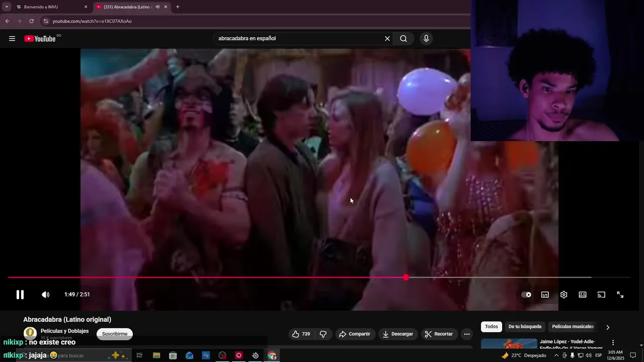Switch input language ESP indicator
This screenshot has height=362, width=644.
(599, 355)
